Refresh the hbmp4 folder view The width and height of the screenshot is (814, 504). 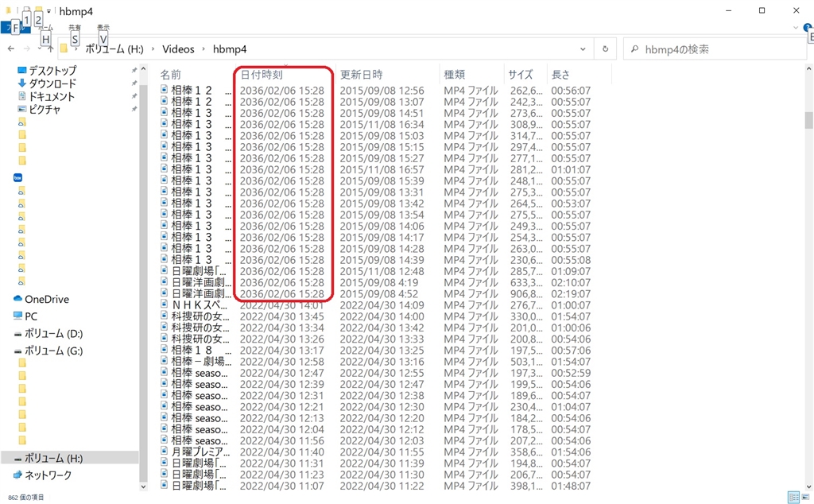(x=605, y=48)
